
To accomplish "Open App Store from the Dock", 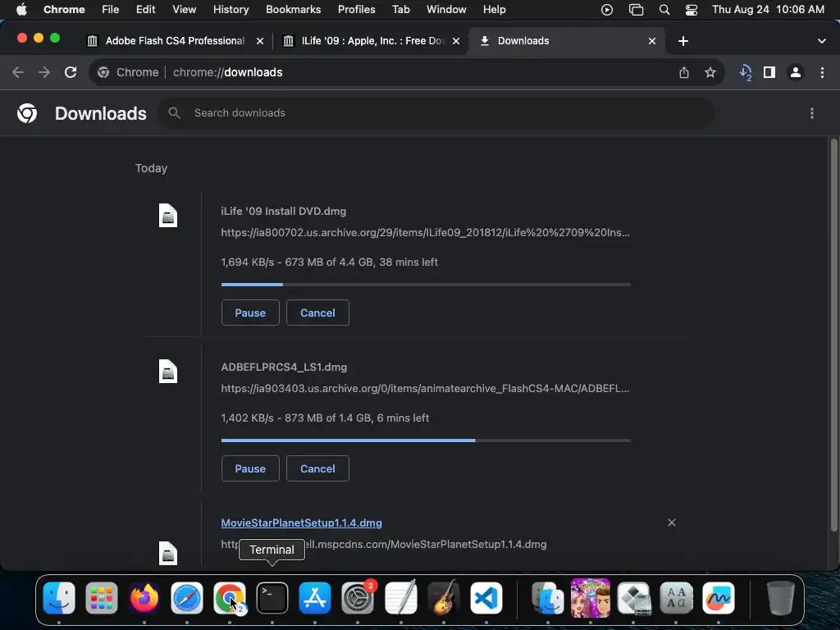I will [314, 597].
